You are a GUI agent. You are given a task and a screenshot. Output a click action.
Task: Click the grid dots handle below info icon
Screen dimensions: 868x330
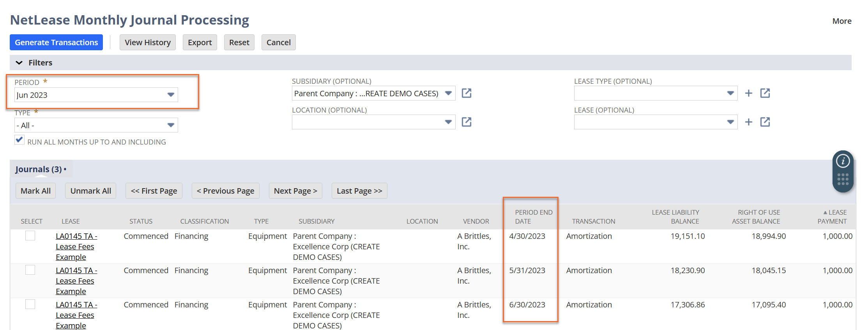843,179
